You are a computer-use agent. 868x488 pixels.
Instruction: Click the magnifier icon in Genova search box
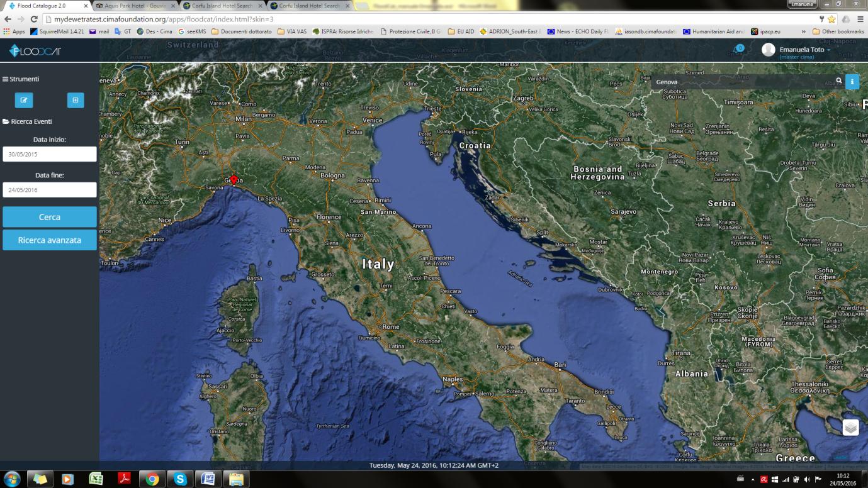[839, 81]
